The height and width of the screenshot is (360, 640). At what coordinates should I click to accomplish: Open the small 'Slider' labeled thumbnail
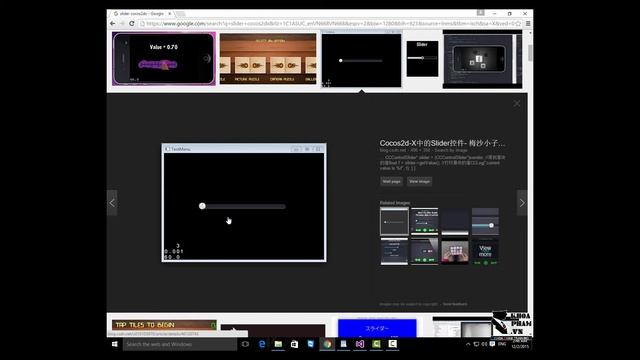tap(422, 59)
